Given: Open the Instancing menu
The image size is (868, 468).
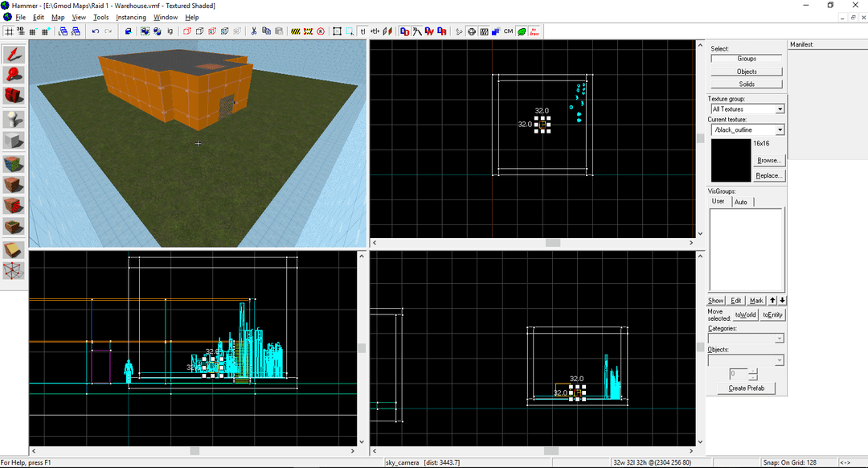Looking at the screenshot, I should [x=131, y=17].
